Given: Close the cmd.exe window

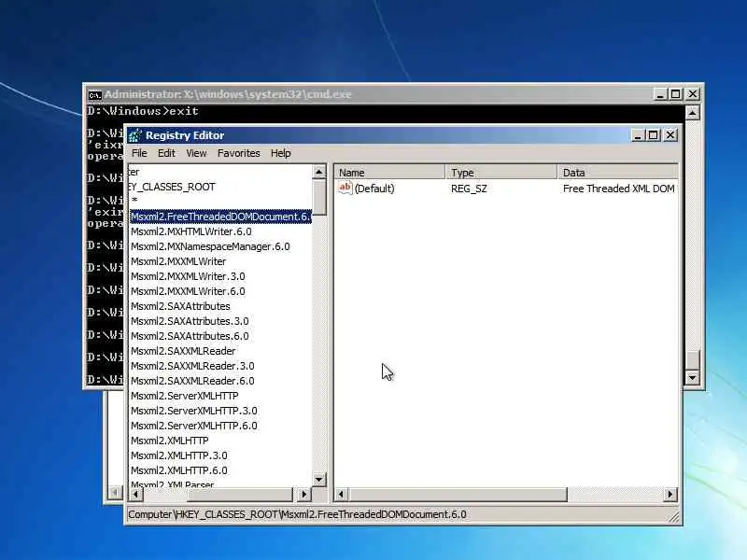Looking at the screenshot, I should 692,94.
